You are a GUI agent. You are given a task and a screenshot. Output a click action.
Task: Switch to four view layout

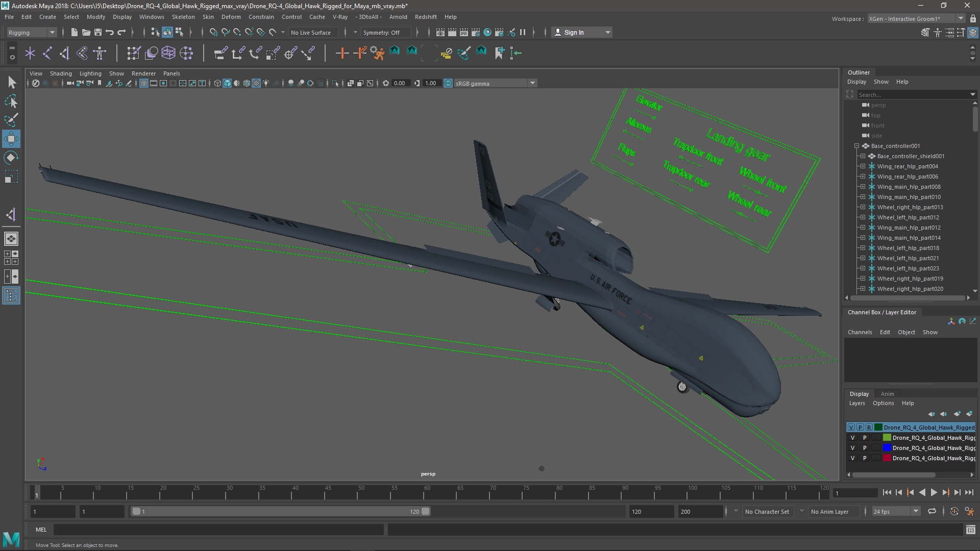[x=11, y=258]
